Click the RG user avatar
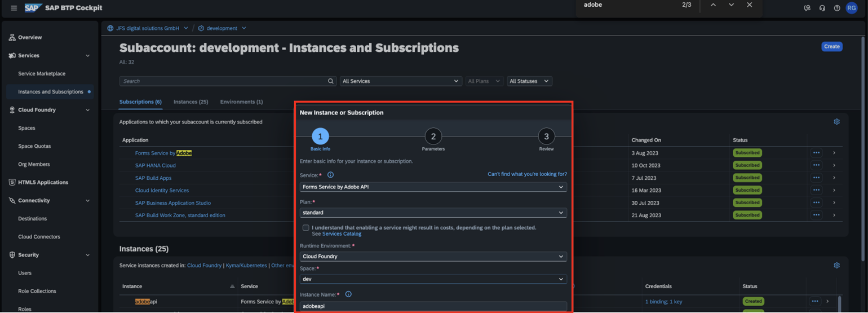 coord(852,8)
